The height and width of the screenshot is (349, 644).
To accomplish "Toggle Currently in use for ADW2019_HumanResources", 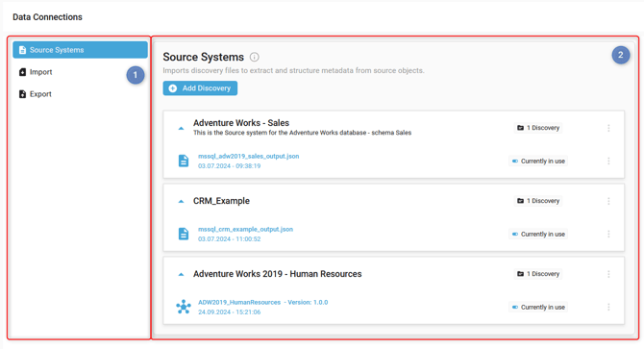I will point(515,307).
